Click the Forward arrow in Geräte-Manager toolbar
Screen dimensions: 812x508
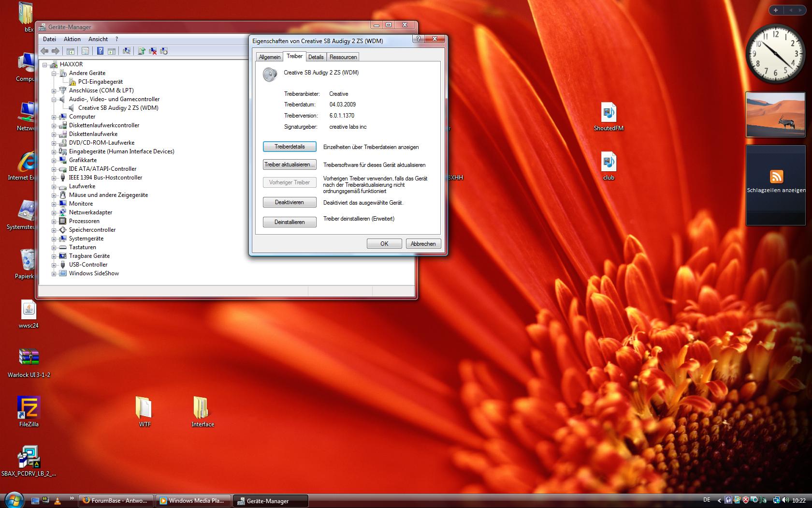[x=56, y=51]
